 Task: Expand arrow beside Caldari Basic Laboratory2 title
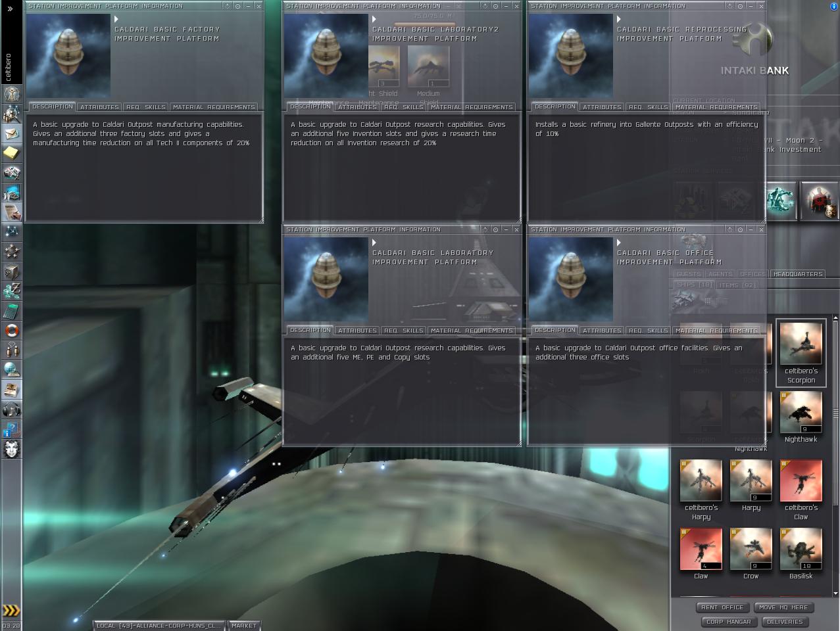pyautogui.click(x=374, y=19)
